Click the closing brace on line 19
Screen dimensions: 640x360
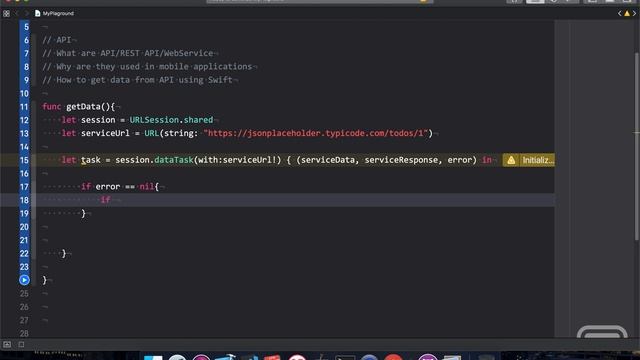pos(83,213)
